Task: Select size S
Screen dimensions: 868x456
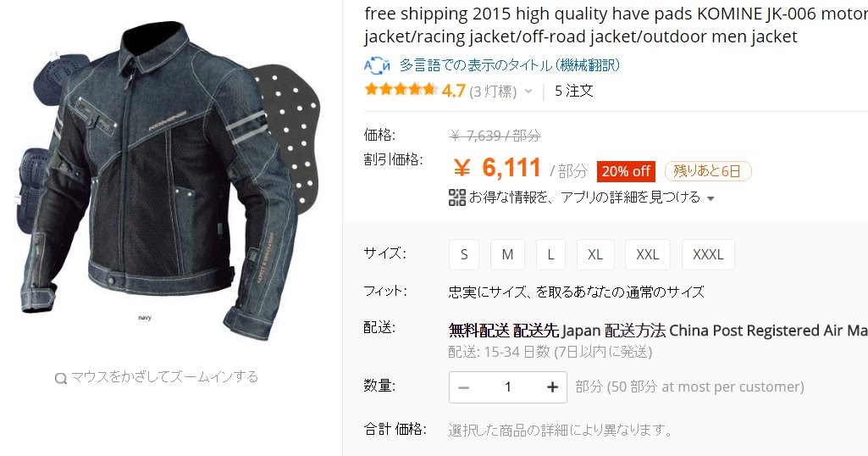Action: pos(464,254)
